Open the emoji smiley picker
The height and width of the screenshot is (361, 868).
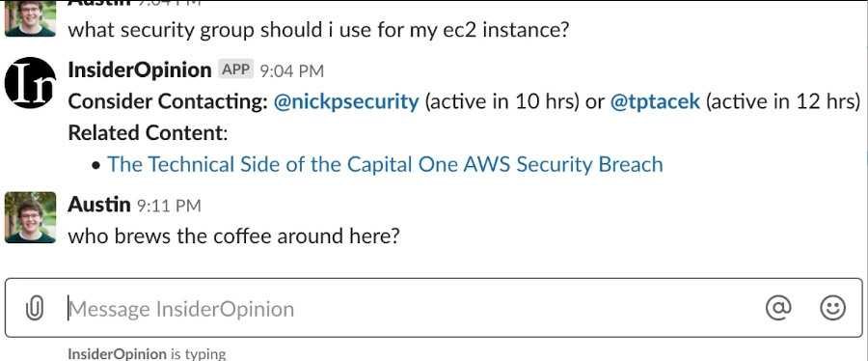point(832,308)
